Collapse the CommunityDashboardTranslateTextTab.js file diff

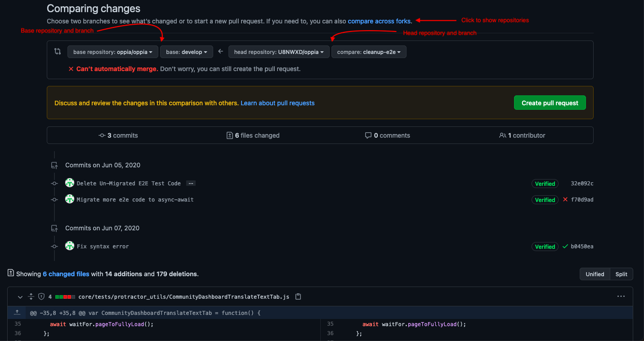pos(20,297)
